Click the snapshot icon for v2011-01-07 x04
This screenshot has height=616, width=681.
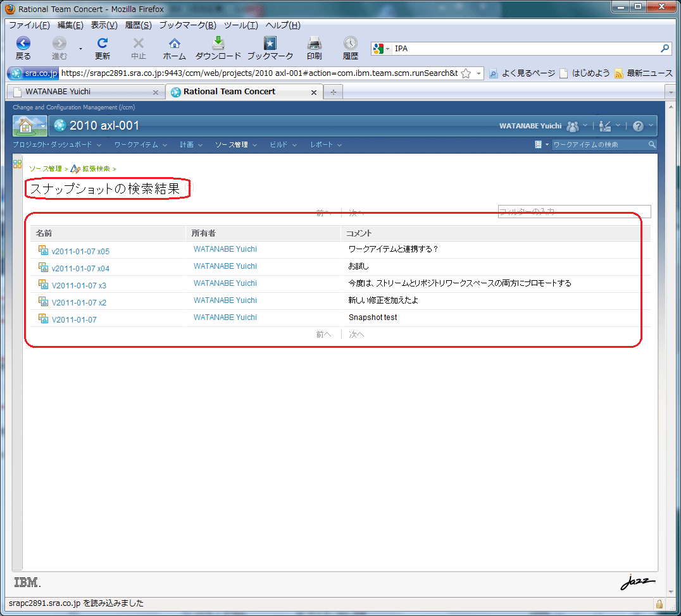point(43,267)
